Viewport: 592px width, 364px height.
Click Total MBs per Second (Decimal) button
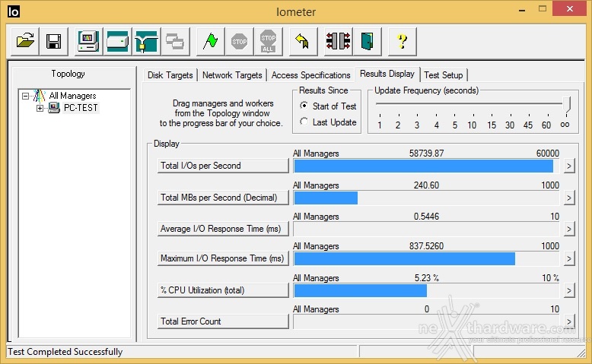tap(223, 198)
